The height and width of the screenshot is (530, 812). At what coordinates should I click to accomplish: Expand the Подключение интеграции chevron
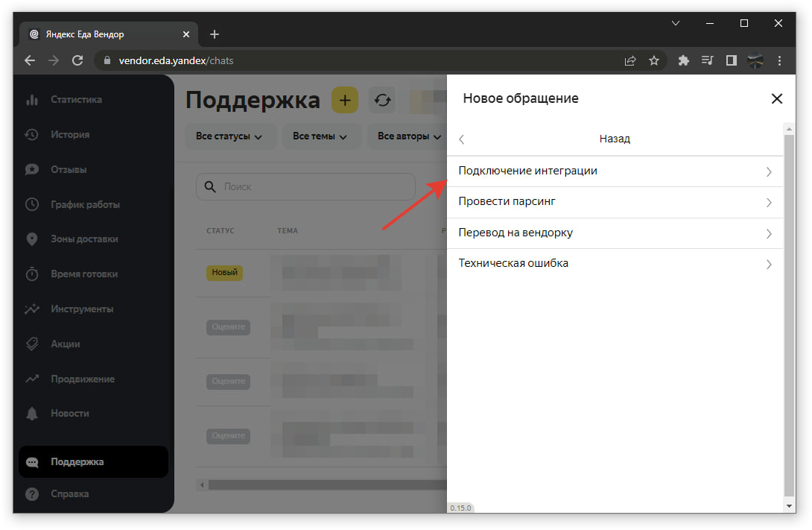(x=769, y=172)
